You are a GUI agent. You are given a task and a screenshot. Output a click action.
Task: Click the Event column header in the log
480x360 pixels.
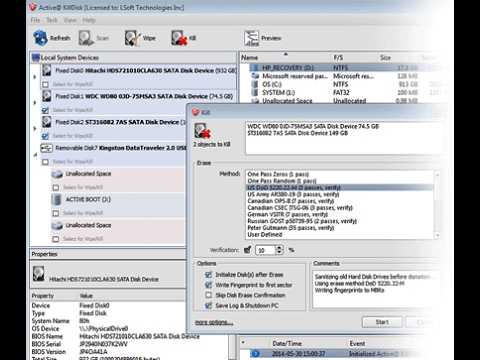(x=357, y=343)
